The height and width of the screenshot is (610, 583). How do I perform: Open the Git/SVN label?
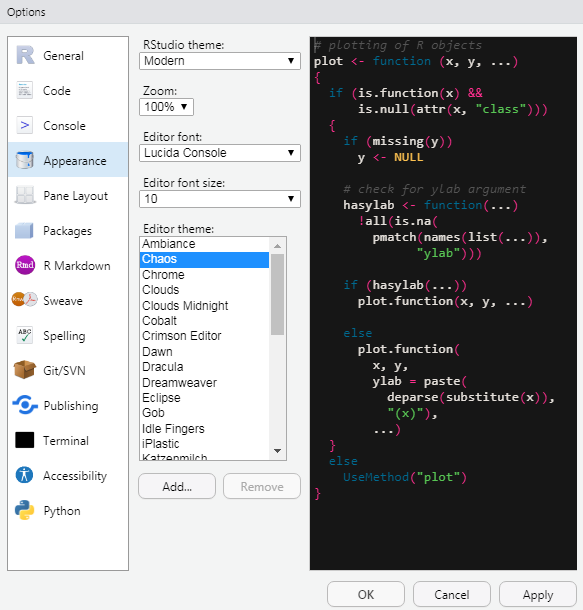(64, 371)
